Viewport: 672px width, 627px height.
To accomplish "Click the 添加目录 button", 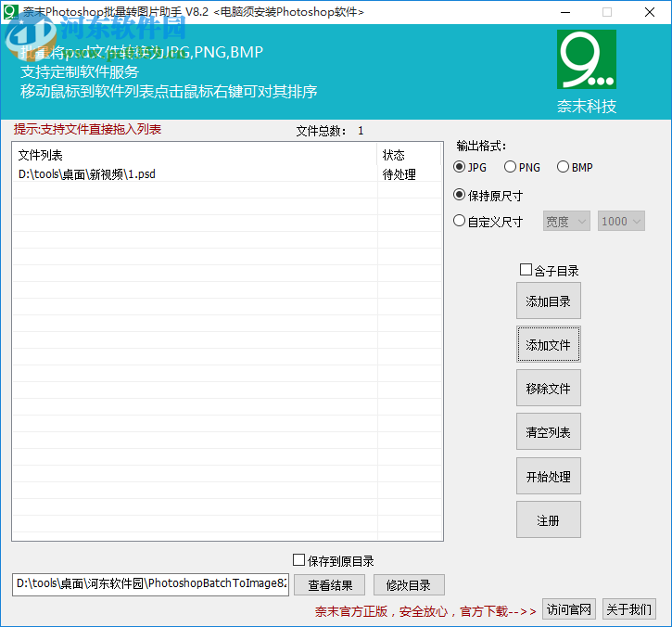I will click(549, 301).
